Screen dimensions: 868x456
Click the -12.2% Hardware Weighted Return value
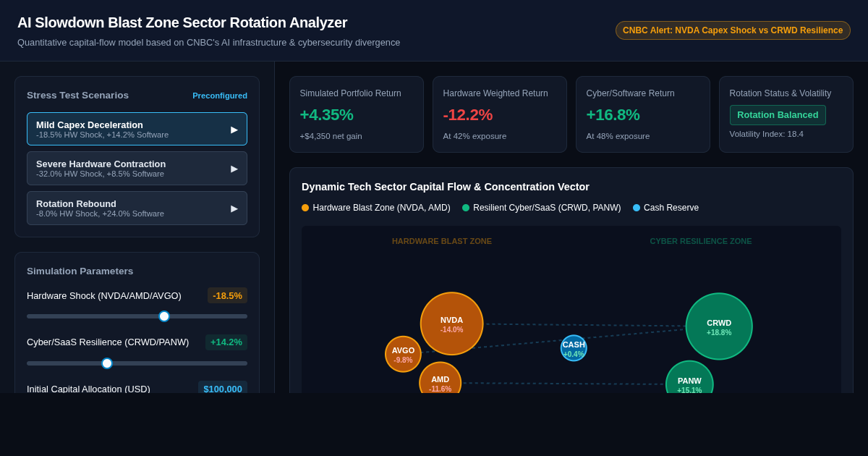(x=468, y=115)
